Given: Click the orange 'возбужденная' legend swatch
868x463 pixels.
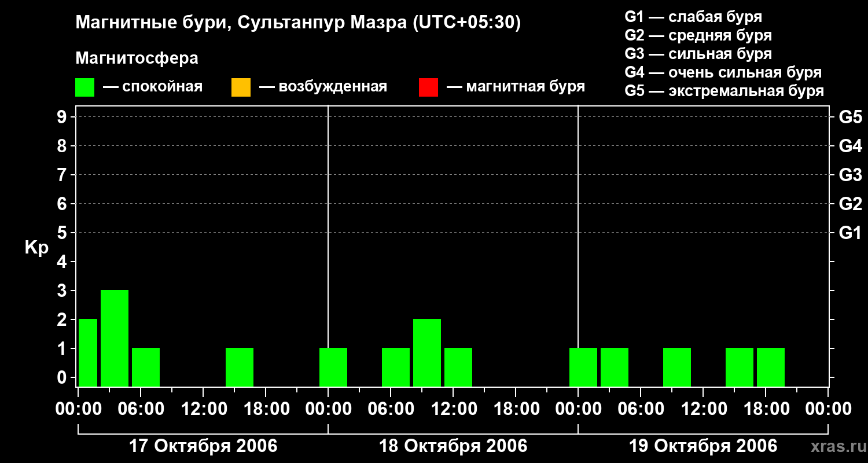Looking at the screenshot, I should [241, 87].
